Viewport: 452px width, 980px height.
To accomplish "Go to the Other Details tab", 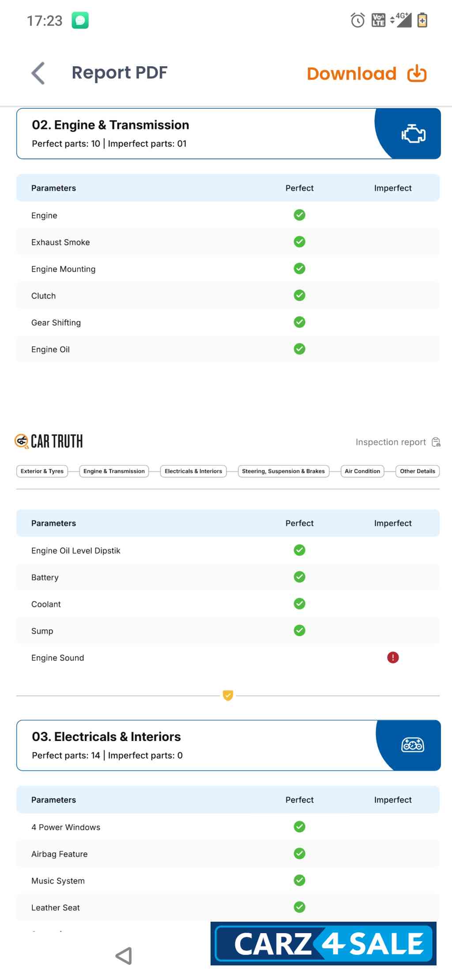I will 417,471.
